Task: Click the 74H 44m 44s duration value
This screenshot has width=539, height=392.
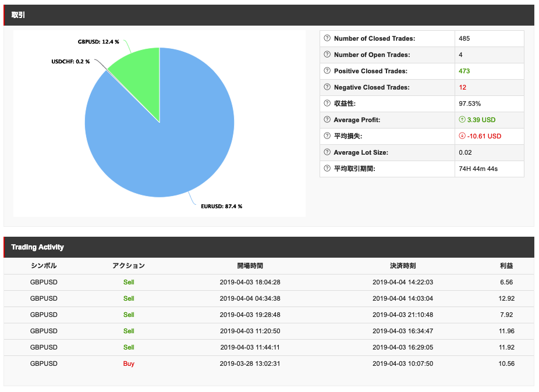Action: pyautogui.click(x=478, y=169)
